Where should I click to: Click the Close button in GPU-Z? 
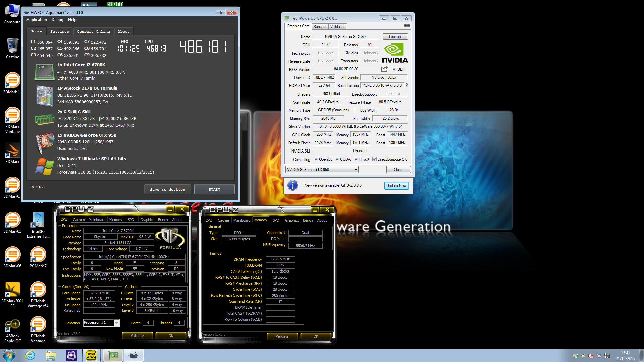coord(398,170)
